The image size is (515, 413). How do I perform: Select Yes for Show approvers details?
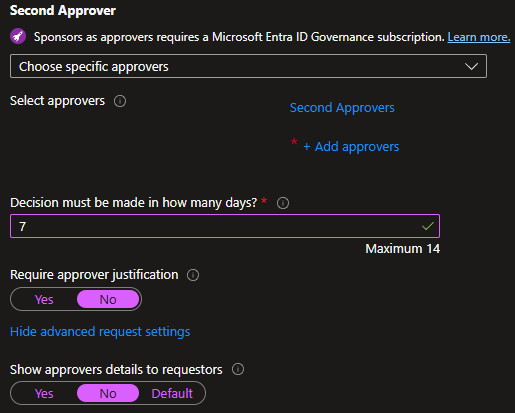44,393
